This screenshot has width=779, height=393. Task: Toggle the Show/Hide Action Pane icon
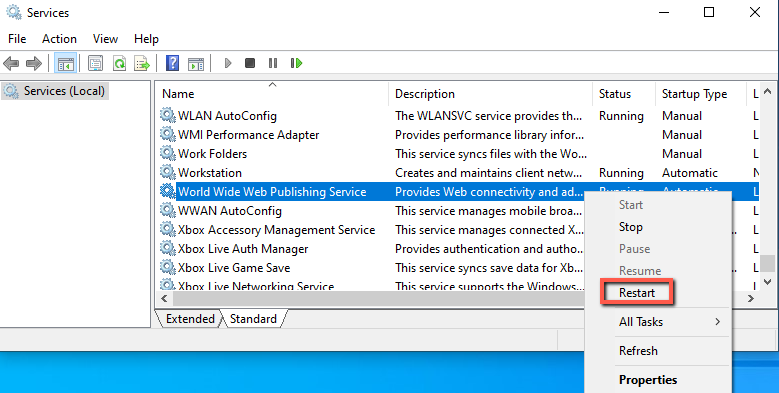[196, 63]
